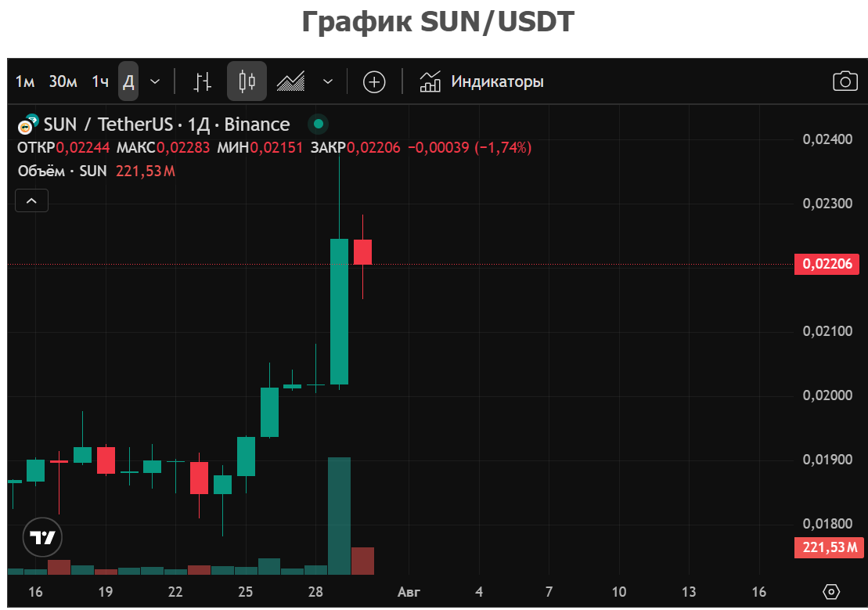Click the 28 date on time axis

315,592
